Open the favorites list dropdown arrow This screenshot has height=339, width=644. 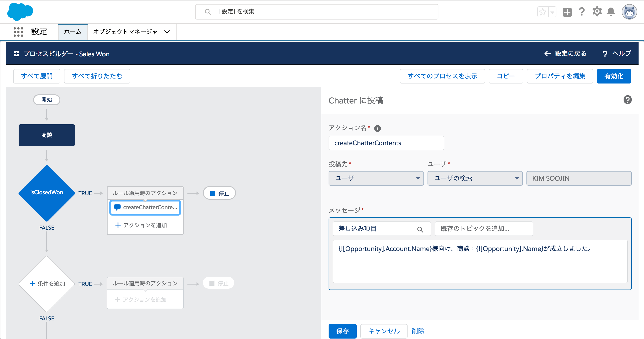(552, 12)
